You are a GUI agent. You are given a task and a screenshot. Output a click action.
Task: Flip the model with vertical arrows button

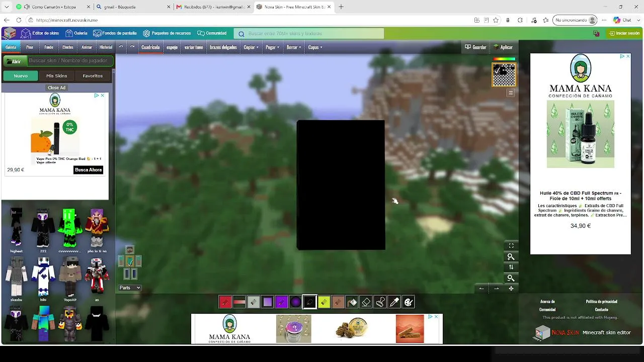(511, 267)
